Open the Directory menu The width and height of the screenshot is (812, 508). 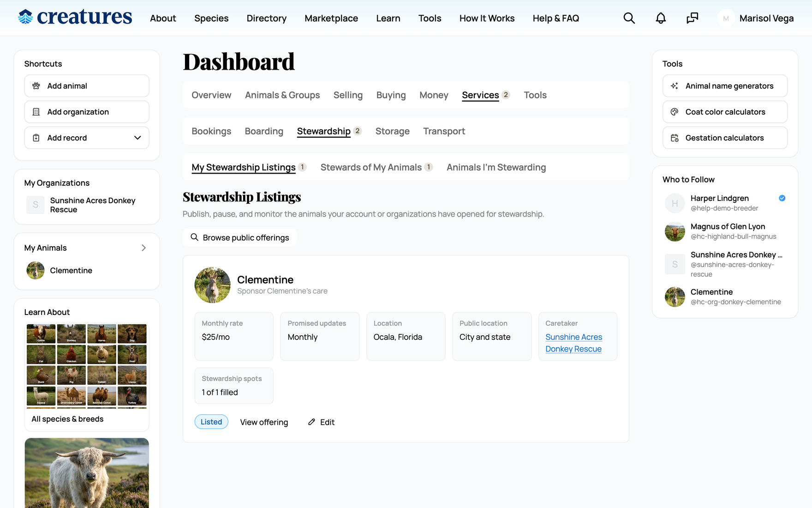267,18
